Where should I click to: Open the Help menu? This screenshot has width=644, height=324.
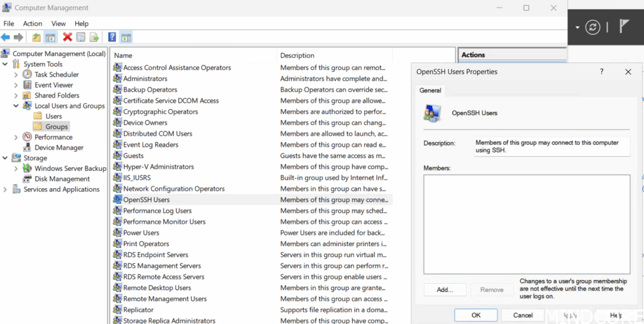pyautogui.click(x=81, y=23)
